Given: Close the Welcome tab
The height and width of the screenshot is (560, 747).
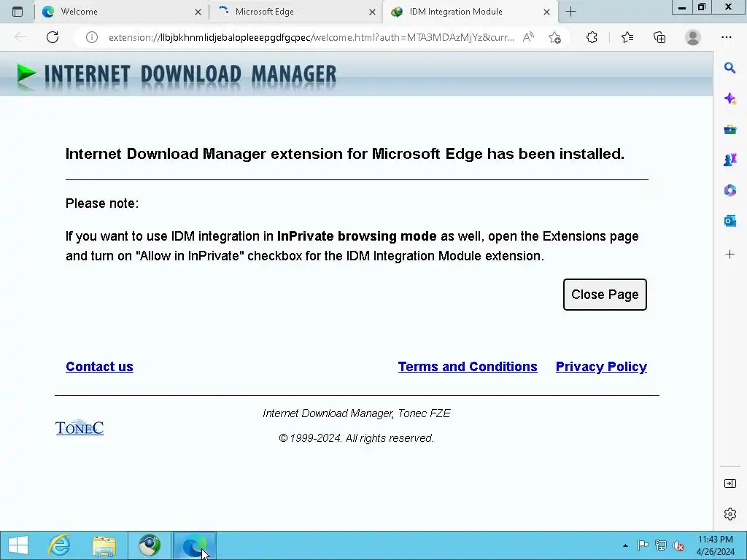Looking at the screenshot, I should [x=198, y=12].
